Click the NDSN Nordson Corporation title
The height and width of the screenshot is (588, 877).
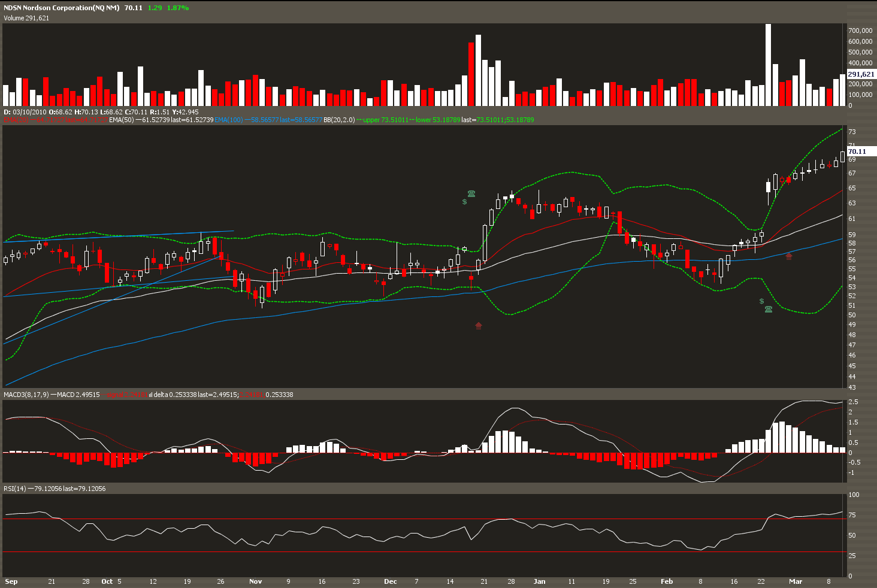pos(62,8)
